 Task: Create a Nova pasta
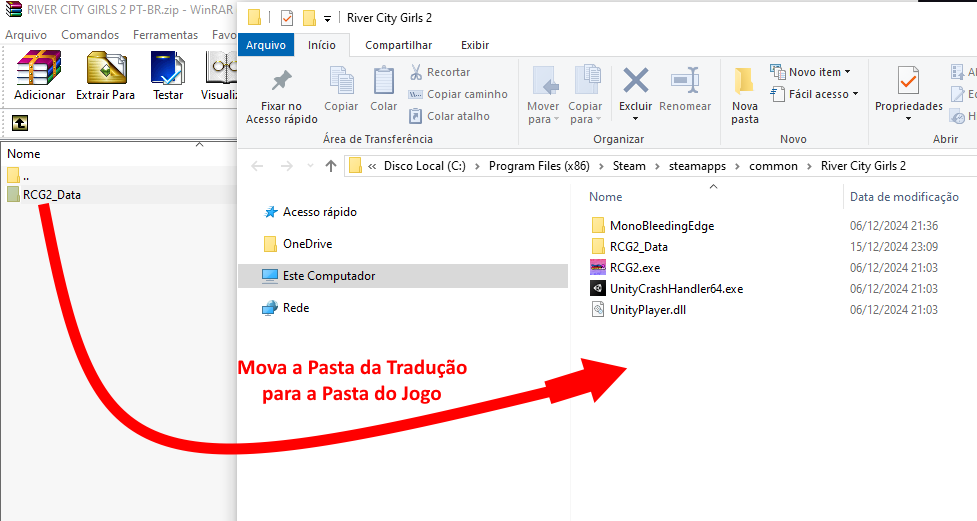(x=745, y=95)
